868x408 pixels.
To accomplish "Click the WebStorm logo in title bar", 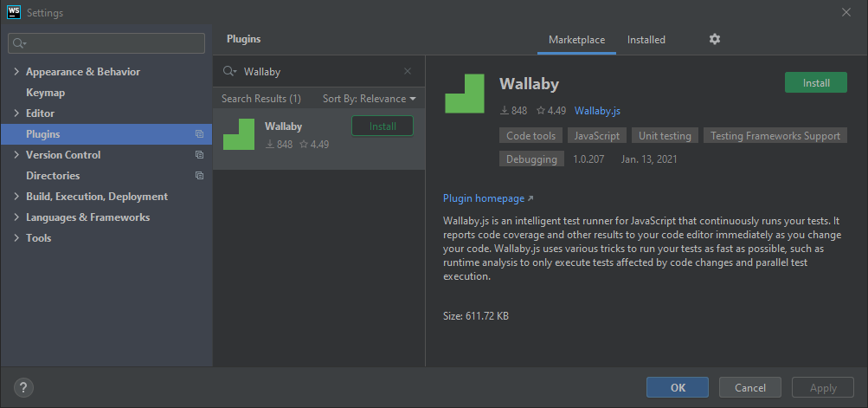I will (x=14, y=11).
